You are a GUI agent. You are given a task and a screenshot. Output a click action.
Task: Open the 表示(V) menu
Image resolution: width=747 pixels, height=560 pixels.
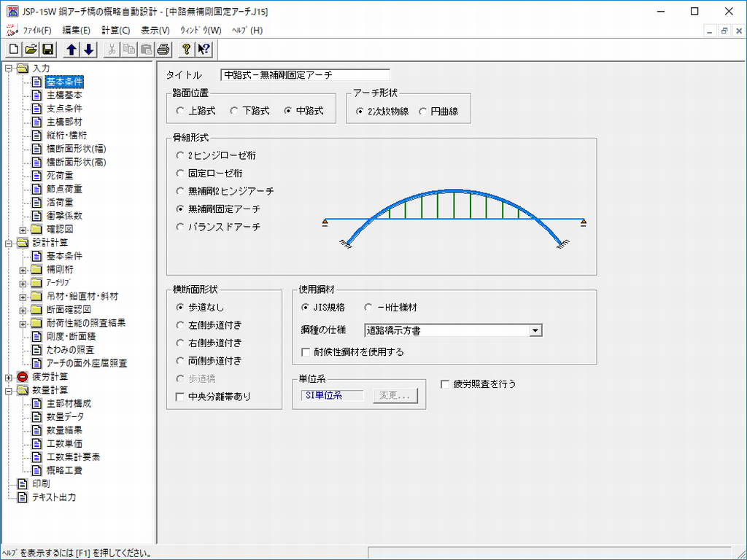155,30
